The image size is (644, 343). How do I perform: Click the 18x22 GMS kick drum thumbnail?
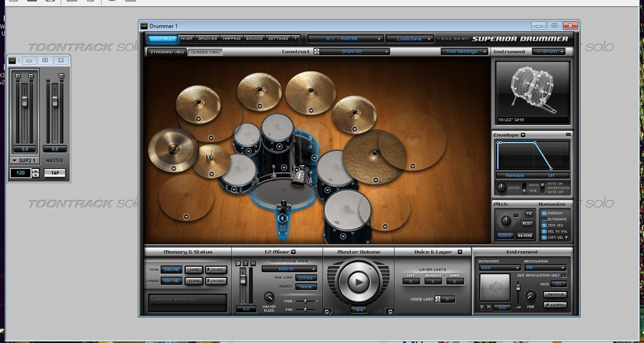533,93
